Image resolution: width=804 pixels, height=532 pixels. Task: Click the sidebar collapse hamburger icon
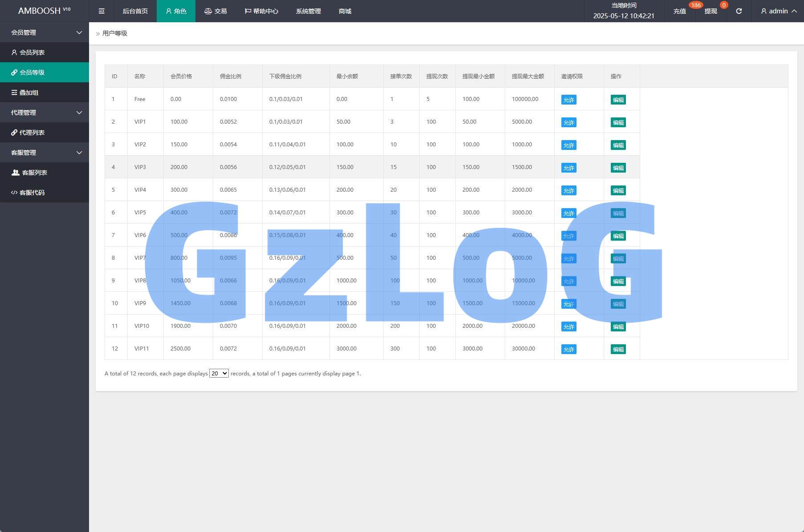point(102,11)
